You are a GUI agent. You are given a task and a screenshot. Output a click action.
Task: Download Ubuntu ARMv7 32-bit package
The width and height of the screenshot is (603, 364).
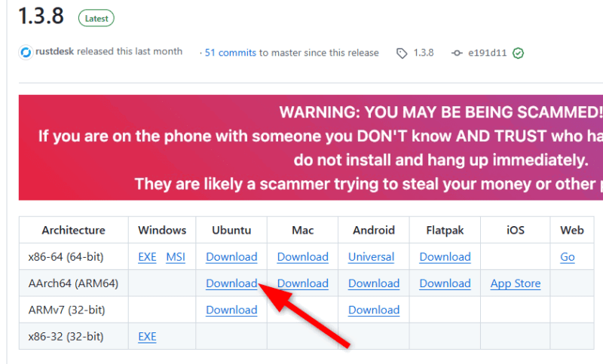tap(231, 310)
